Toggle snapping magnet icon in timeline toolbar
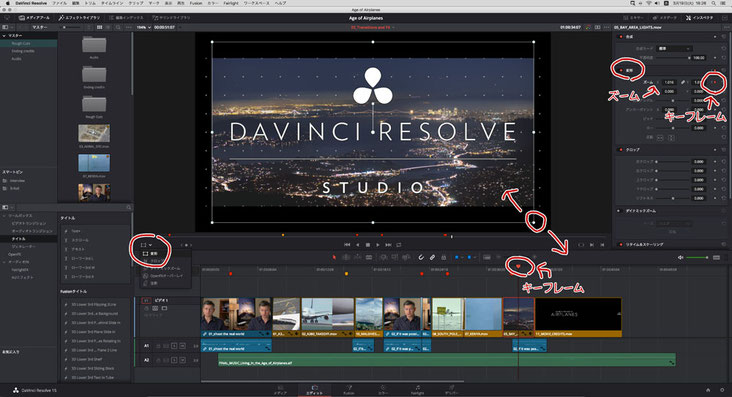The height and width of the screenshot is (397, 732). pyautogui.click(x=421, y=257)
